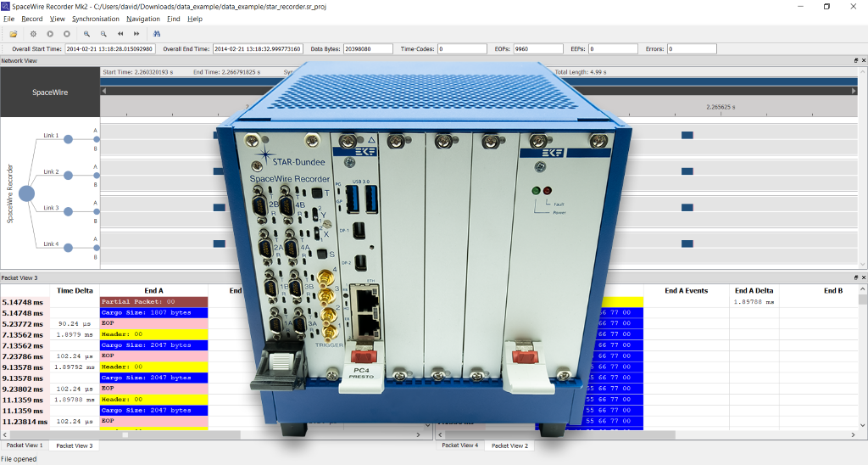Select the '1.8979 ms' time delta cell

[x=75, y=334]
